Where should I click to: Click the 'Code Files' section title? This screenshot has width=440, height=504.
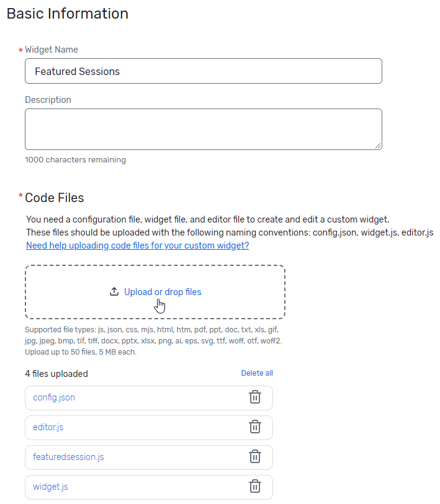click(x=53, y=197)
